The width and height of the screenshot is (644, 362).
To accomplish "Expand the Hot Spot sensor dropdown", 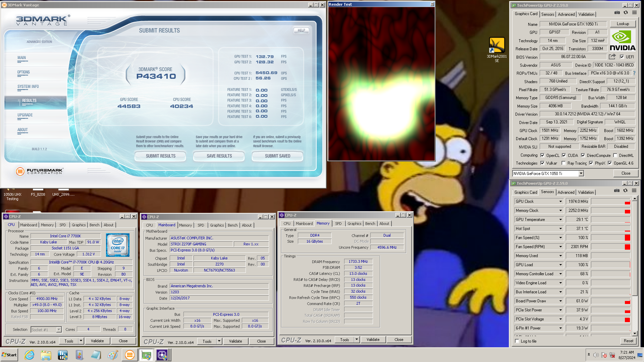I will coord(560,229).
